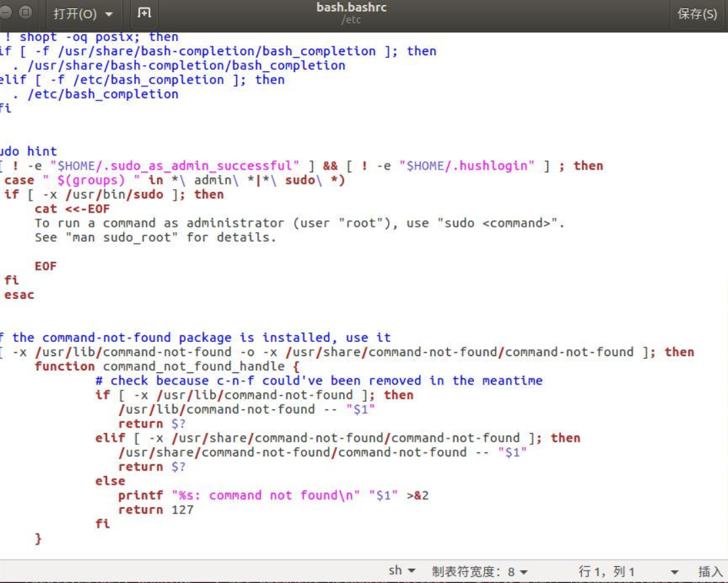This screenshot has height=583, width=728.
Task: Open the sh language selector in the status bar
Action: (401, 570)
